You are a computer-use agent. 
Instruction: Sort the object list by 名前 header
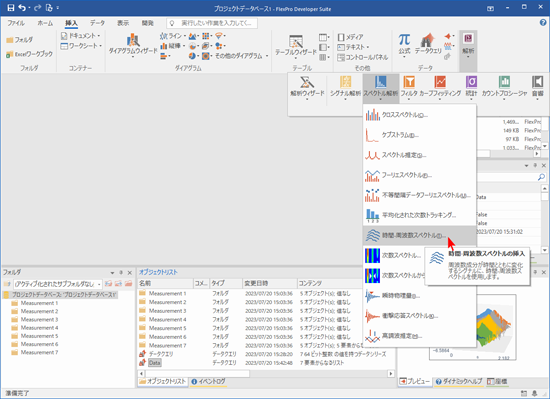pos(165,283)
